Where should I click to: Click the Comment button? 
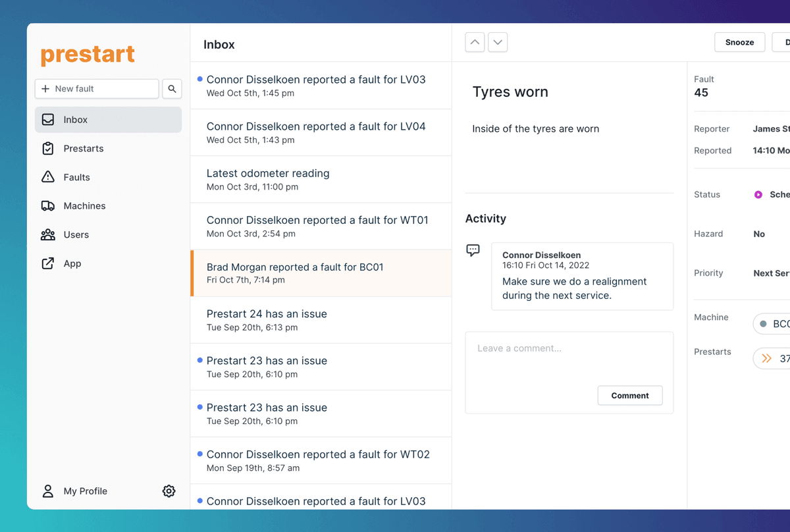[x=629, y=395]
